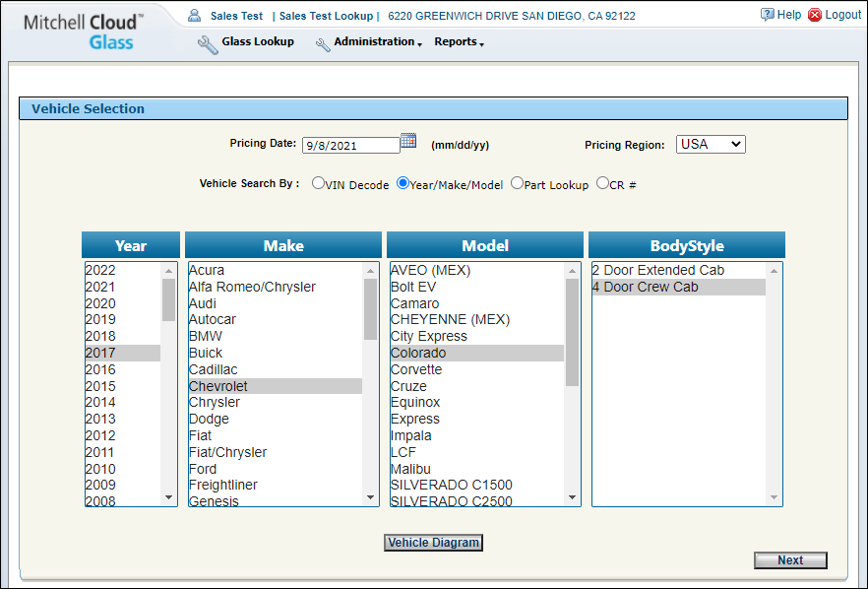The height and width of the screenshot is (589, 868).
Task: Select year 2019 in the Year list
Action: 123,320
